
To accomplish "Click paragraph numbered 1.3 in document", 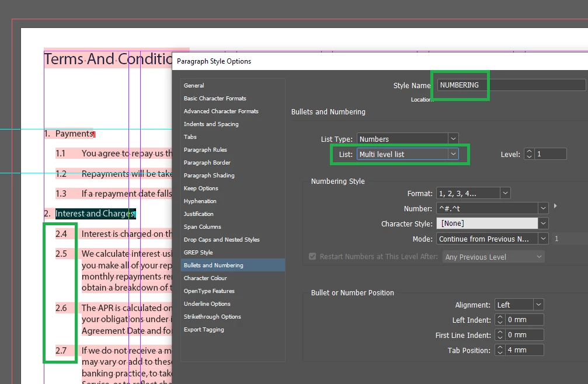I will click(114, 193).
